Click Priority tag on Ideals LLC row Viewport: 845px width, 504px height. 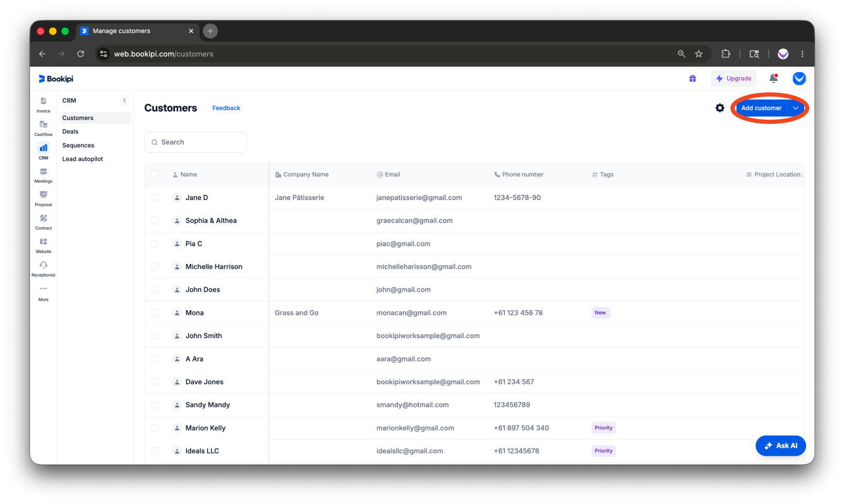pos(604,451)
